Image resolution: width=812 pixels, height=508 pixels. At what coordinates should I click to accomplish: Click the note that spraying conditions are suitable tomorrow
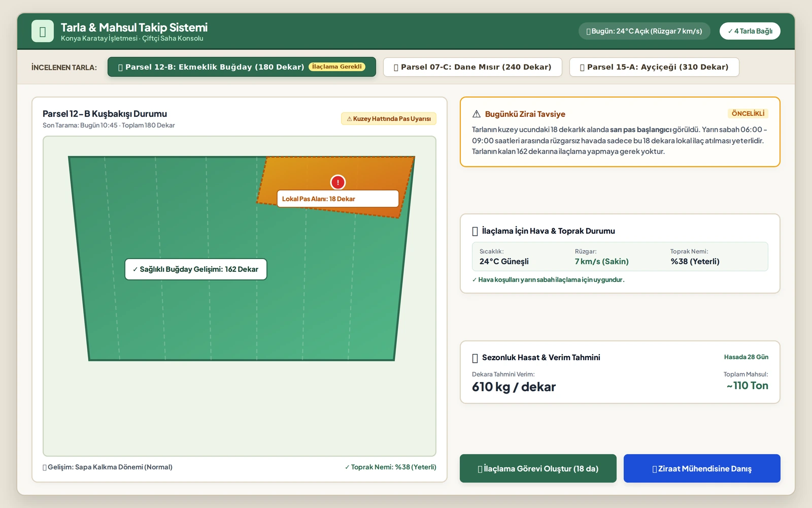pyautogui.click(x=548, y=279)
